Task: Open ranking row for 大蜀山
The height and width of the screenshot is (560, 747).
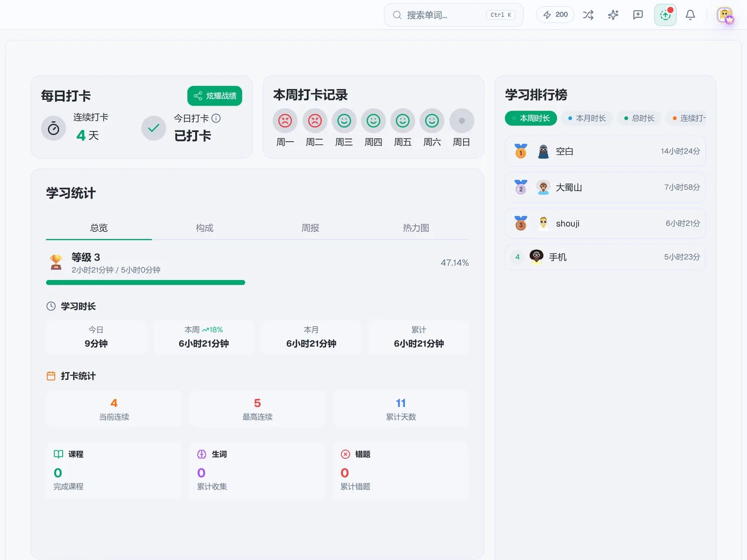Action: coord(605,187)
